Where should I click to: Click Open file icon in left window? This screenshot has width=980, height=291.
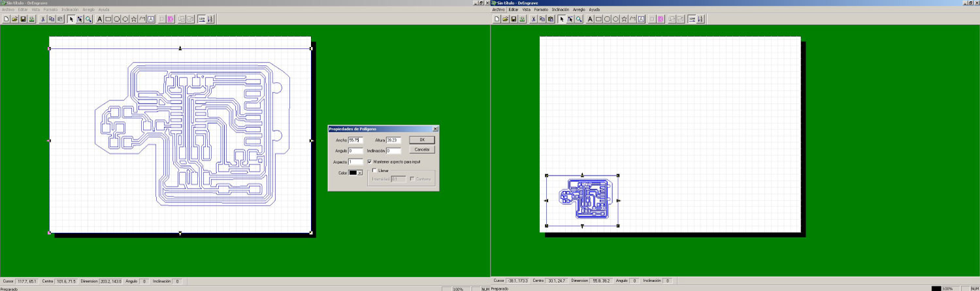pyautogui.click(x=15, y=19)
